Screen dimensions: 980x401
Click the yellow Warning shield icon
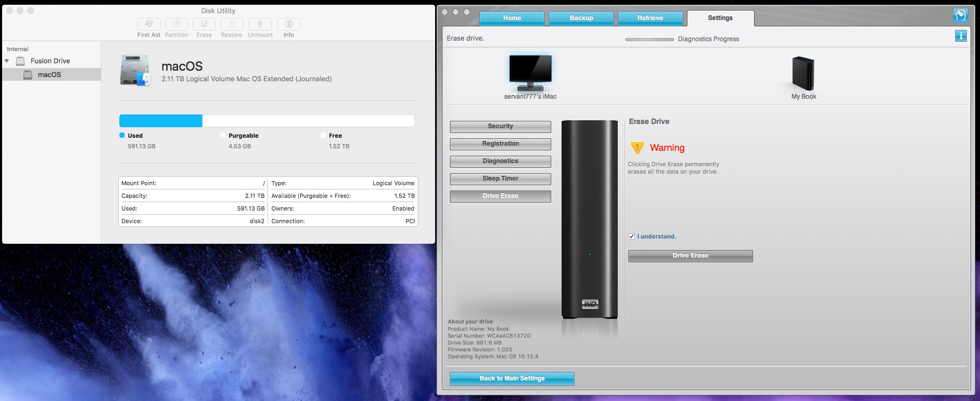point(637,148)
